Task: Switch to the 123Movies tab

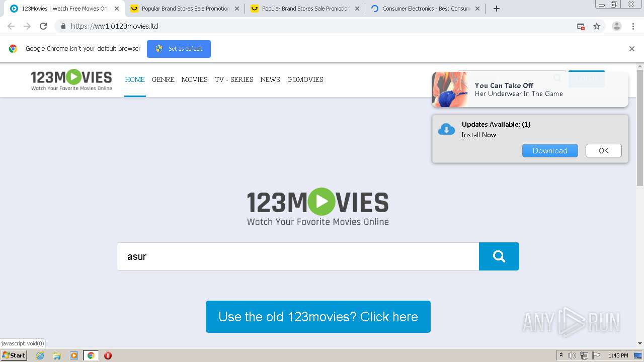Action: [64, 9]
